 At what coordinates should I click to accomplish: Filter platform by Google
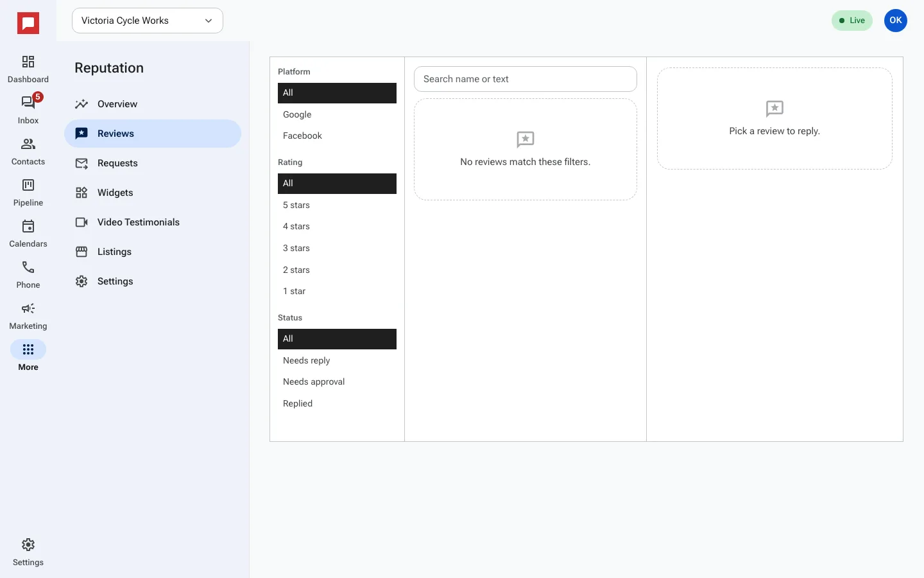coord(337,114)
